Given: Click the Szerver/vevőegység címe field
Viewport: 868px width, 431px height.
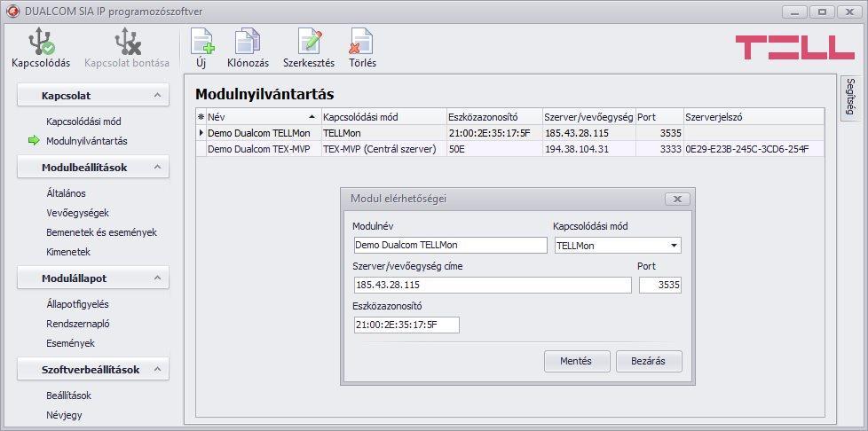Looking at the screenshot, I should click(492, 285).
